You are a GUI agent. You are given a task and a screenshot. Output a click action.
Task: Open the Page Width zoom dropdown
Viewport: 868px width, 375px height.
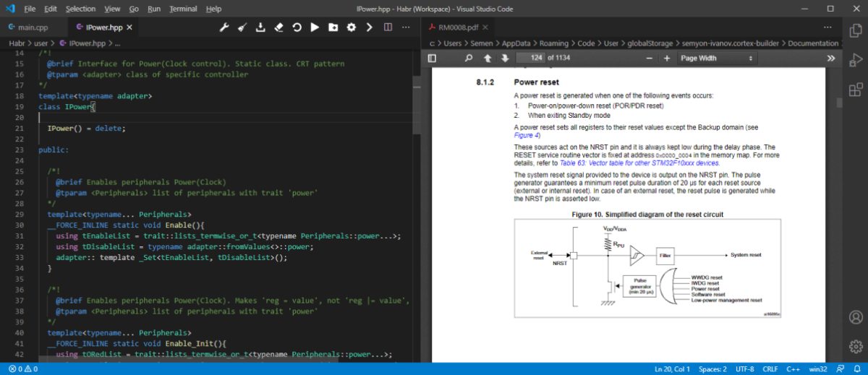tap(717, 58)
